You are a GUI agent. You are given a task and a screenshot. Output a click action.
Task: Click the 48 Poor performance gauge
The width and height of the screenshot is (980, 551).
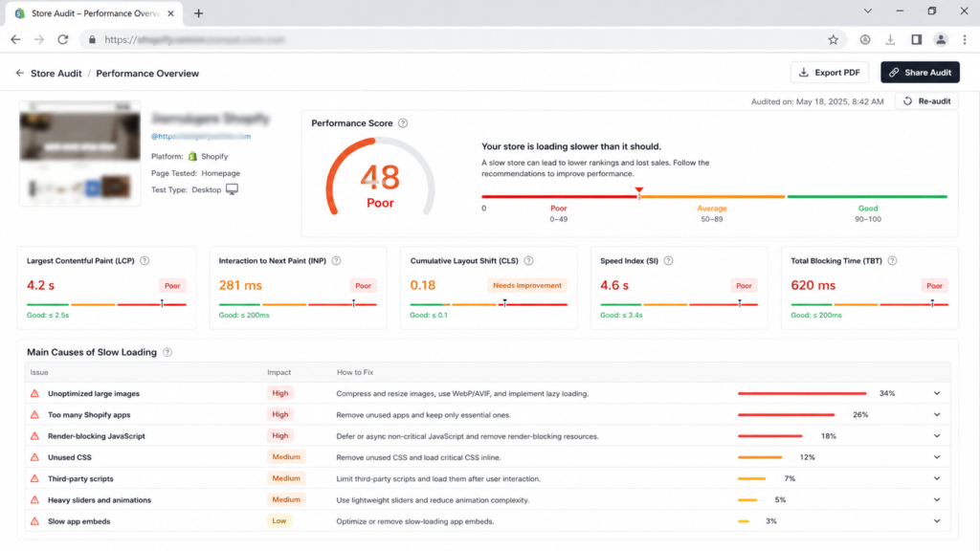380,178
